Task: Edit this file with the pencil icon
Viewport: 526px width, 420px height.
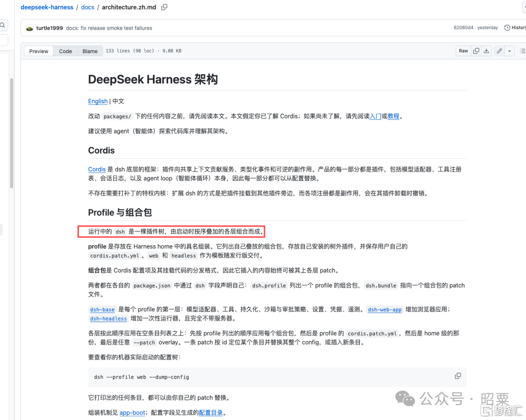Action: [x=500, y=51]
